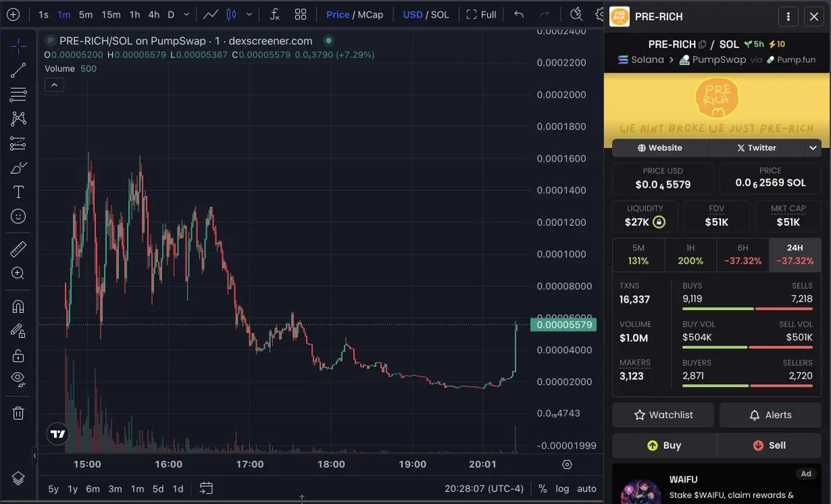Open the candlestick chart type selector
Viewport: 831px width, 504px height.
click(x=232, y=14)
